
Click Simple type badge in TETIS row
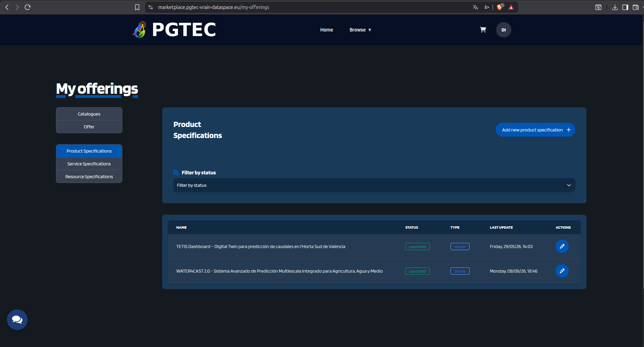click(x=460, y=247)
